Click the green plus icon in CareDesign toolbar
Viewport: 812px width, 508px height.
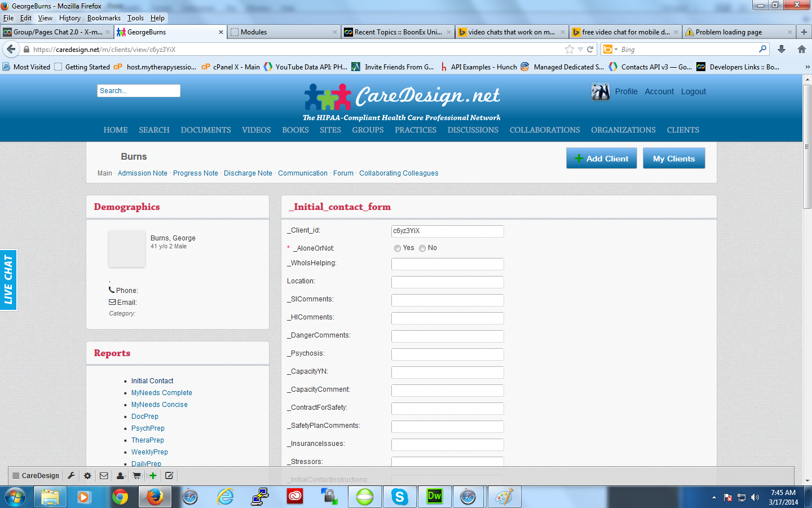153,476
